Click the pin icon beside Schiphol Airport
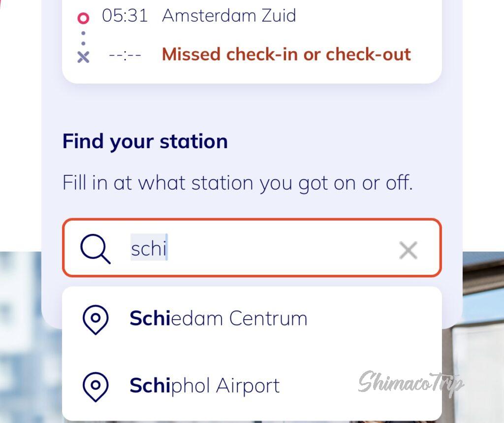Screen dimensions: 504x423 [95, 386]
